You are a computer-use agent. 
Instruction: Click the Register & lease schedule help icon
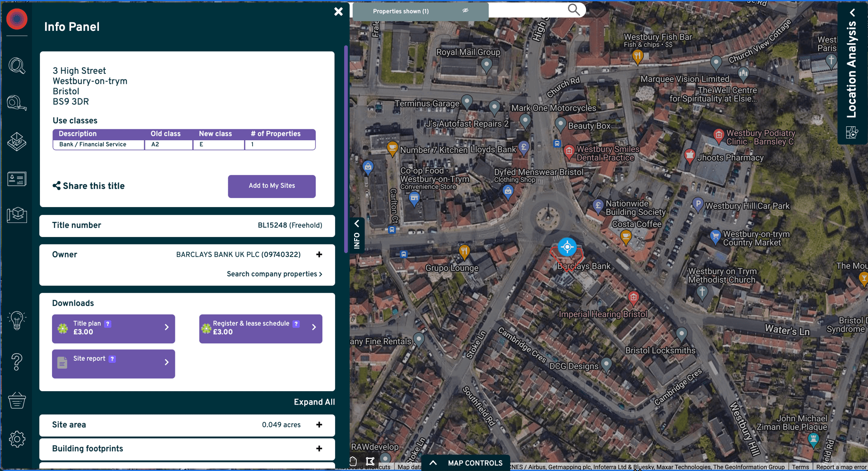[x=296, y=324]
